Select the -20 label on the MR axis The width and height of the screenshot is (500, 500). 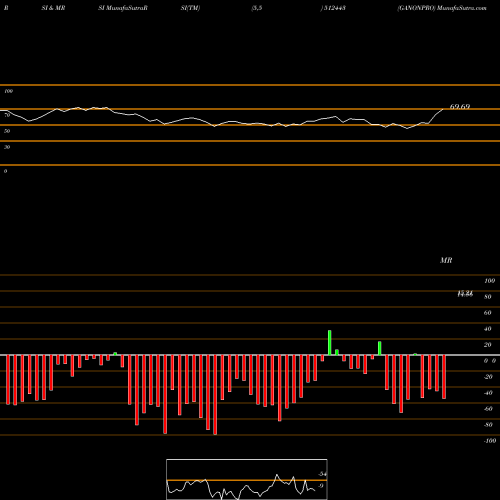click(488, 377)
